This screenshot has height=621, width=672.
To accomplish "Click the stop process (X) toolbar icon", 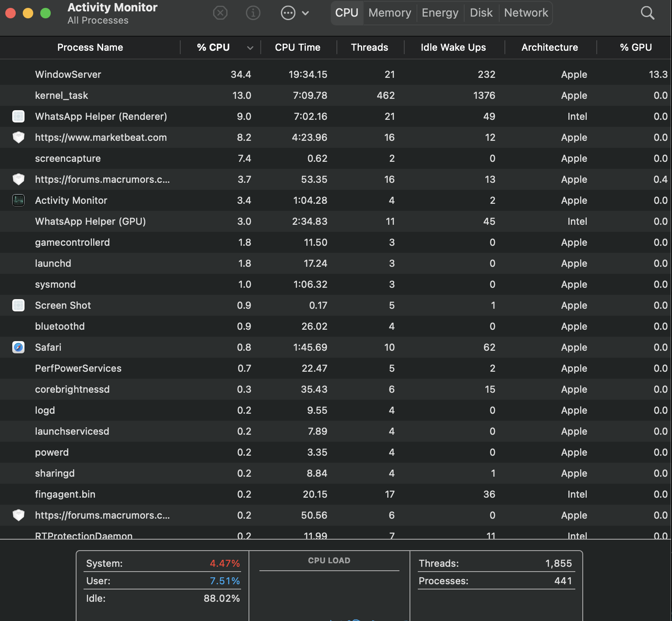I will click(220, 13).
